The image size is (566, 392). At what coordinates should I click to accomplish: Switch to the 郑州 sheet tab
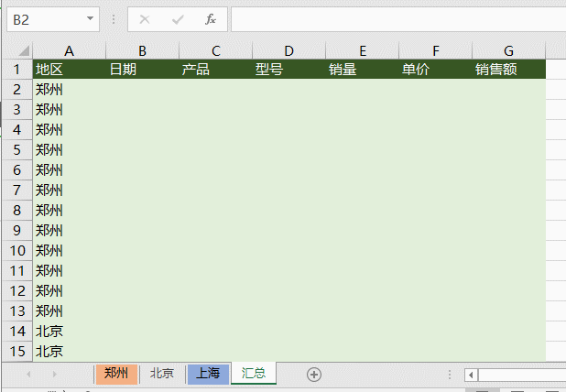(116, 374)
